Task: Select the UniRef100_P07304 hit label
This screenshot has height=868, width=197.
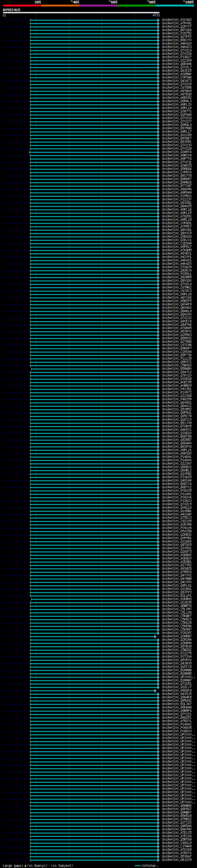Action: [x=177, y=656]
